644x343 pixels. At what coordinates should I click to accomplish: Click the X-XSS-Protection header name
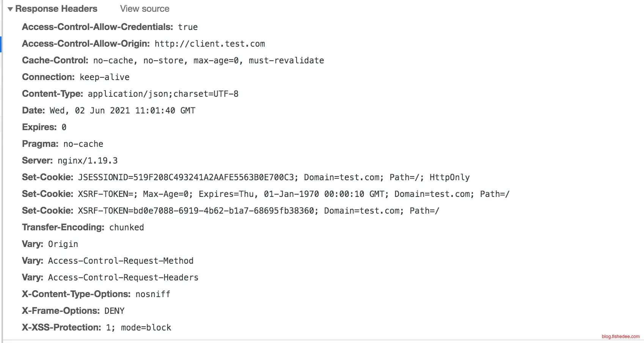[x=61, y=327]
